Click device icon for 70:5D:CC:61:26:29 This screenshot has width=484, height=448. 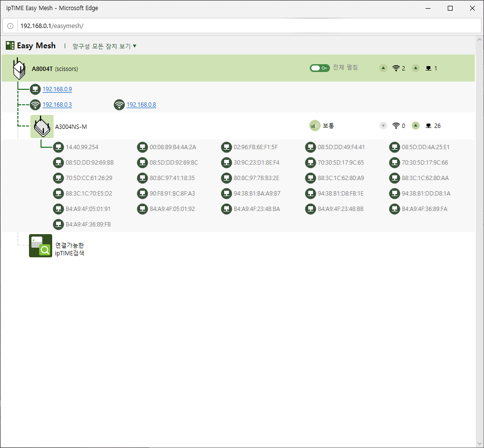58,178
